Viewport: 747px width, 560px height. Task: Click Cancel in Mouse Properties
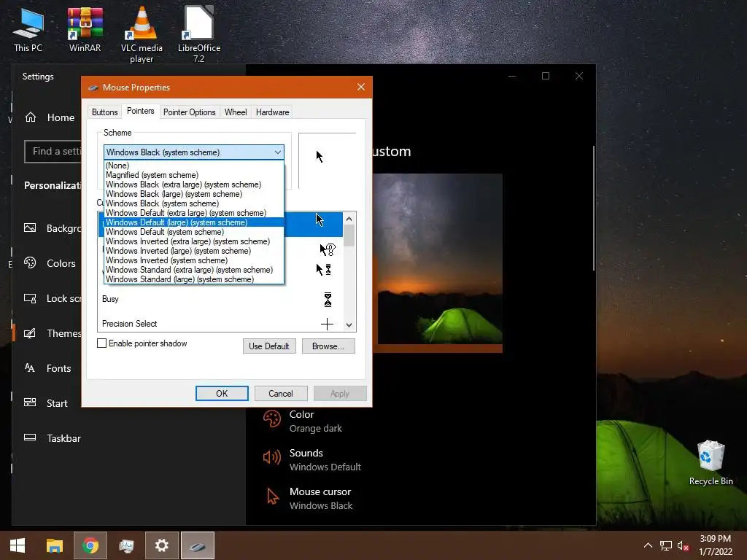pyautogui.click(x=281, y=393)
